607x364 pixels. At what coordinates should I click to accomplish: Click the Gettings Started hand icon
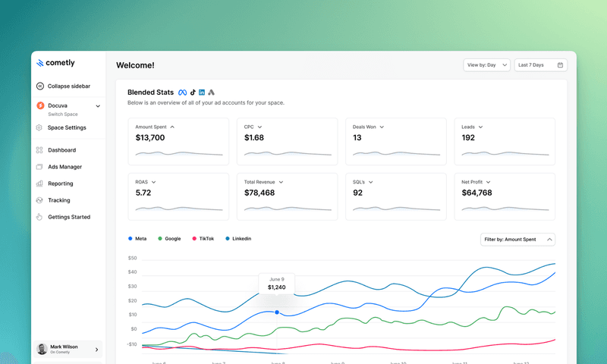(39, 217)
